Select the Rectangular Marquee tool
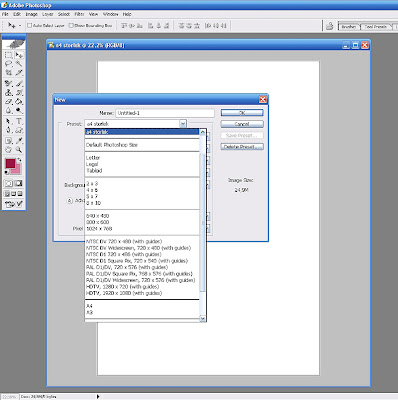Screen dimensions: 398x400 pos(9,55)
